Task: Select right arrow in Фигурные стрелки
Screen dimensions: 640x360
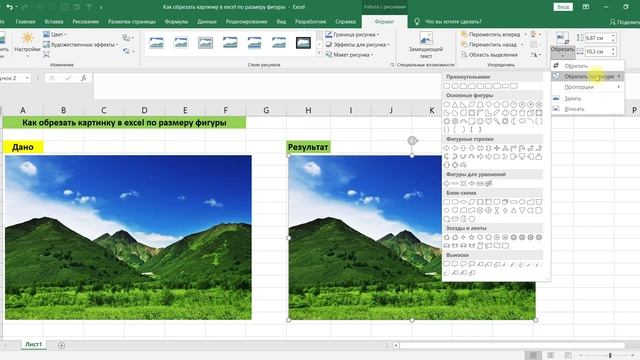Action: tap(447, 148)
